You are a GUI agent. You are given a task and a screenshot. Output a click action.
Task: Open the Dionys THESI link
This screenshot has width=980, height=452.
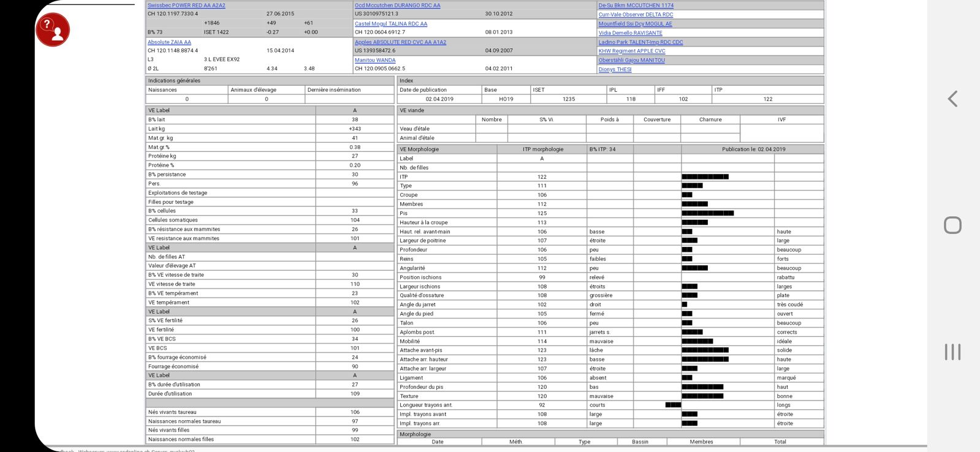coord(615,69)
